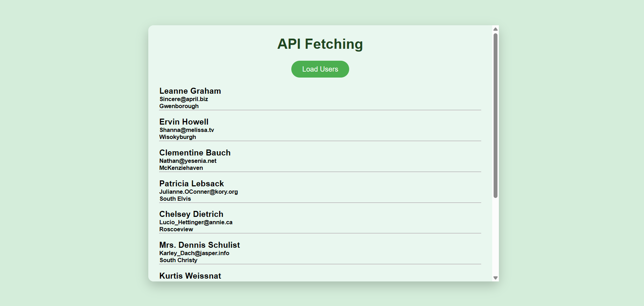The image size is (644, 306).
Task: Click the Sincere@april.biz email
Action: pos(184,99)
